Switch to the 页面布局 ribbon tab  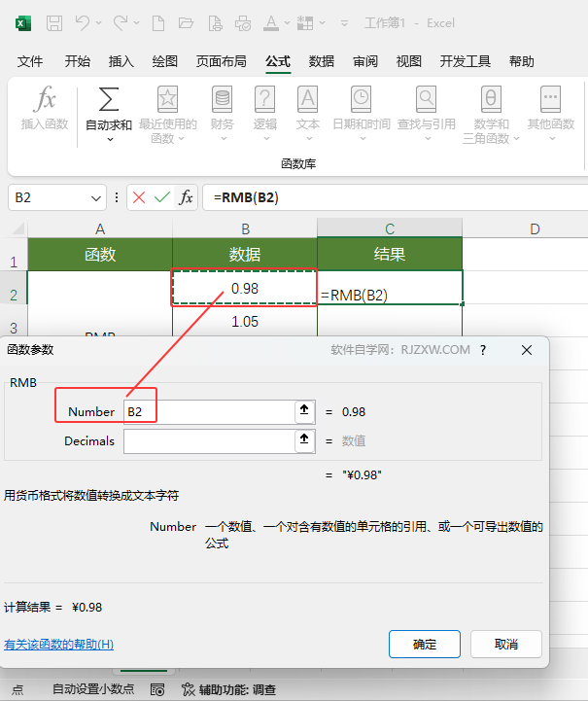(222, 61)
